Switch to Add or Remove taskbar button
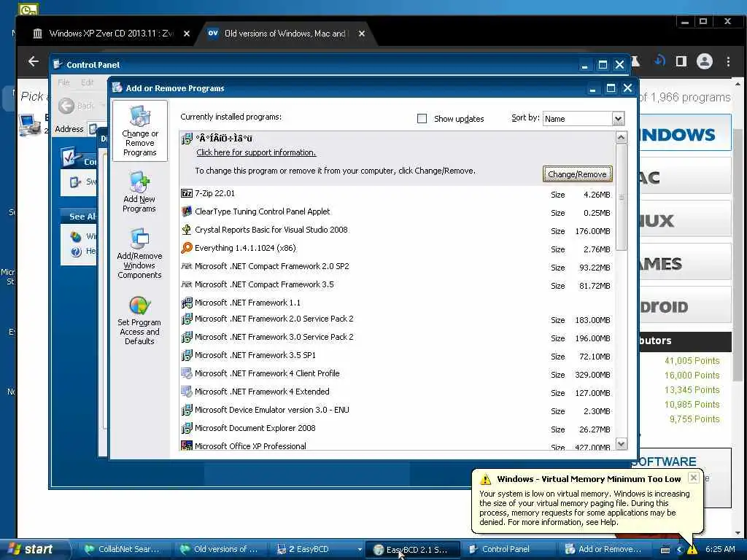The image size is (747, 560). [x=603, y=550]
